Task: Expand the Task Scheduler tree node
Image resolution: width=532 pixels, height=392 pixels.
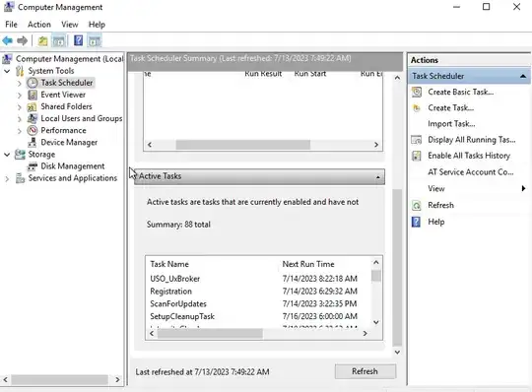Action: [20, 83]
